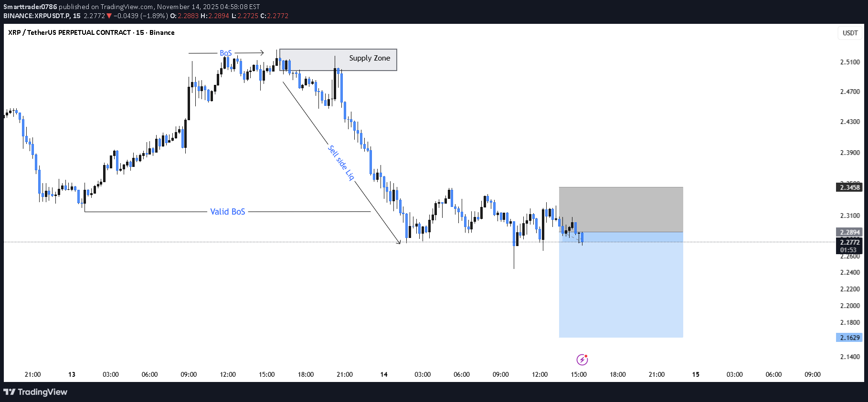This screenshot has height=402, width=868.
Task: Click the arrowhead ending the Sell side Liq line
Action: click(399, 242)
